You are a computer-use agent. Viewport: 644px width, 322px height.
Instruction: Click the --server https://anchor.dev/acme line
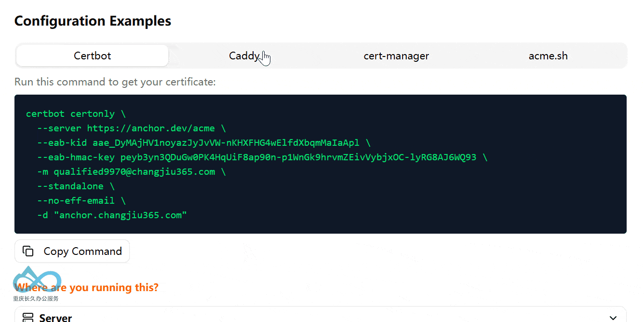(131, 128)
